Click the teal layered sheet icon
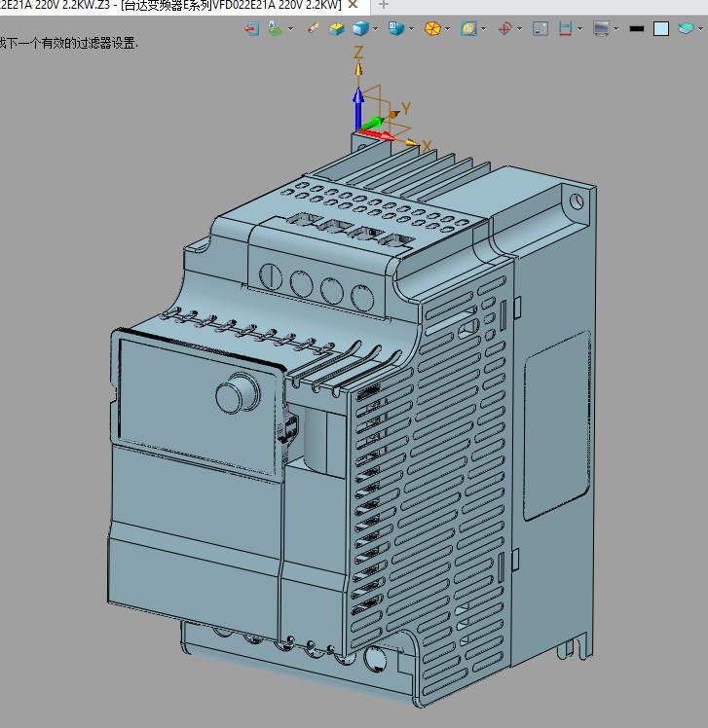 coord(686,29)
